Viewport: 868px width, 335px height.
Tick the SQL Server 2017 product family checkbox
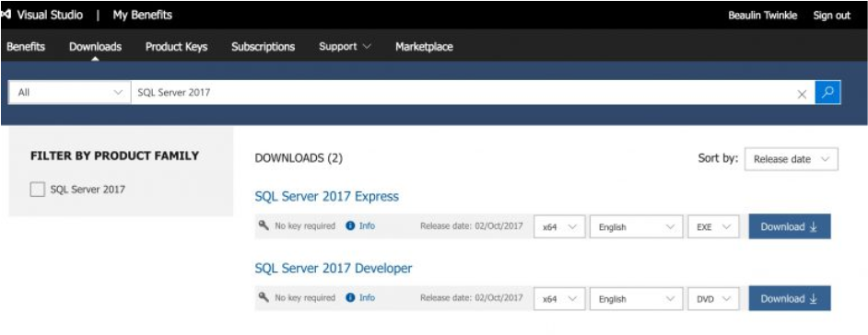(38, 191)
